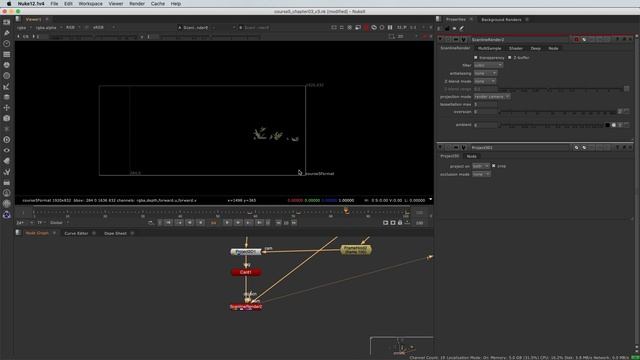Image resolution: width=640 pixels, height=360 pixels.
Task: Open the File menu
Action: click(x=54, y=4)
